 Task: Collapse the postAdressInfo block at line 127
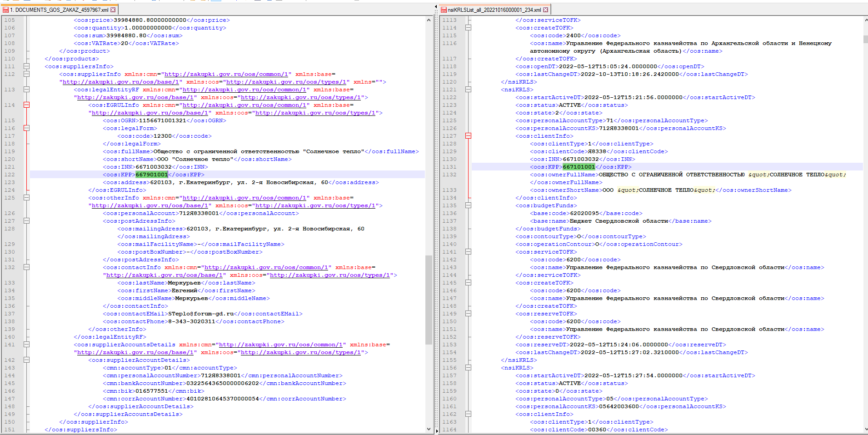26,221
